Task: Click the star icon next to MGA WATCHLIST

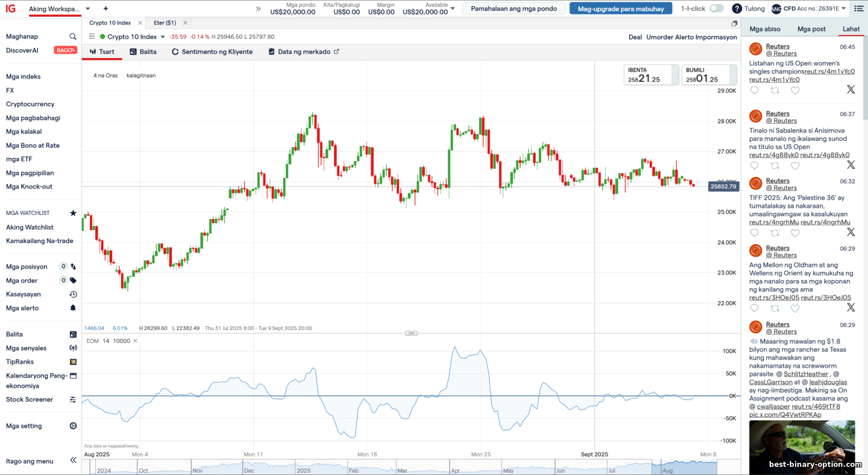Action: coord(73,213)
